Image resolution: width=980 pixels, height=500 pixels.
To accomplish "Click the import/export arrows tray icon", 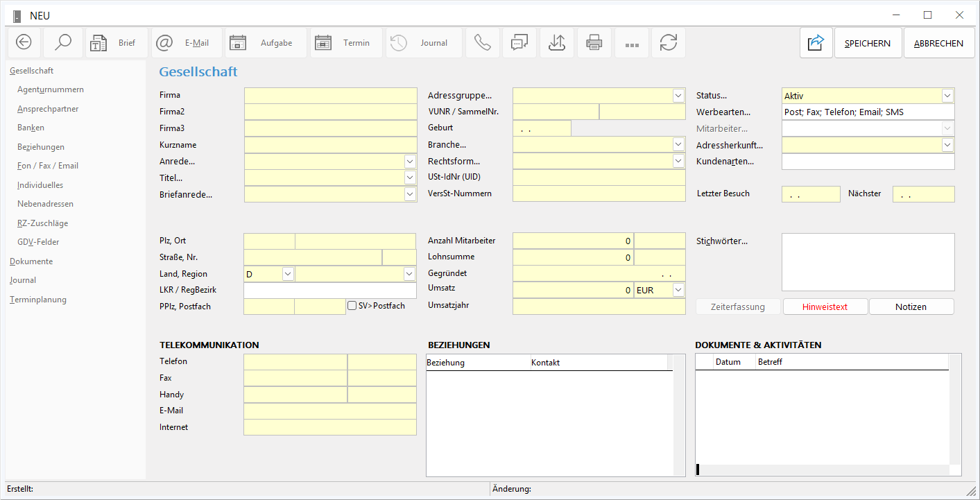I will coord(556,43).
